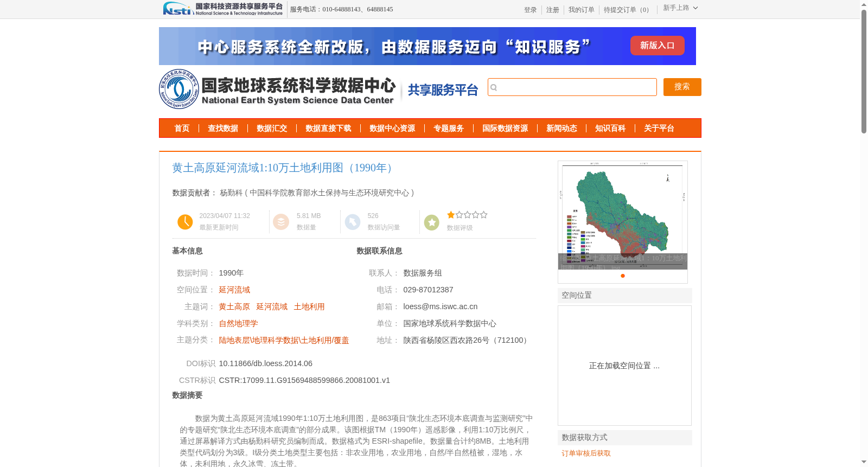Open the 数据直接下载 menu item
868x467 pixels.
[x=328, y=129]
